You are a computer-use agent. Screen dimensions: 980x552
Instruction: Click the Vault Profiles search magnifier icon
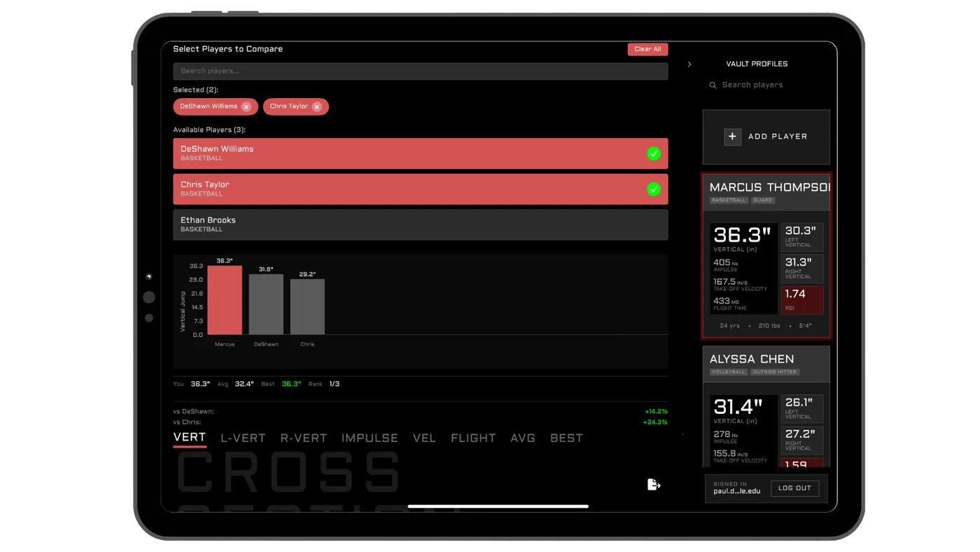(x=713, y=85)
